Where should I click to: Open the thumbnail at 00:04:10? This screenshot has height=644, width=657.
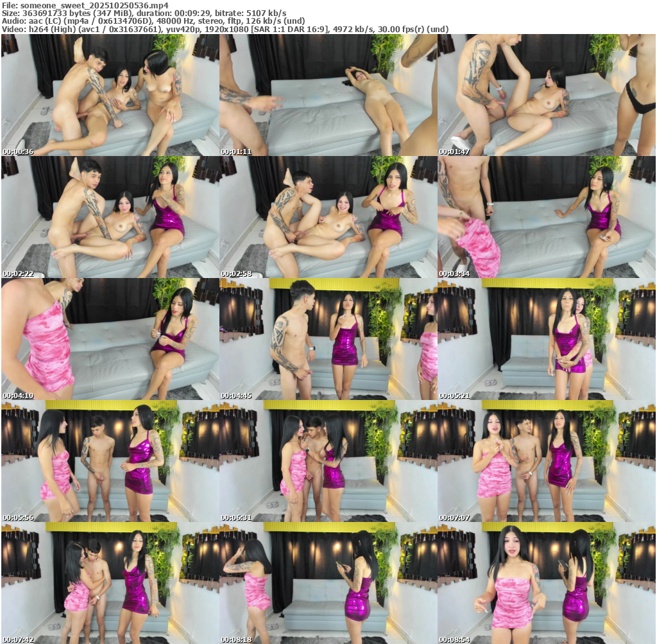(110, 339)
